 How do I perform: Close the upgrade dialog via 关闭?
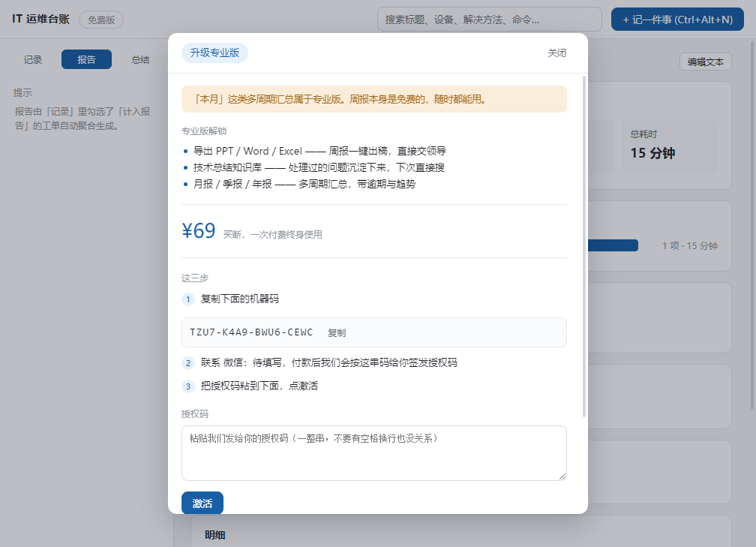(556, 53)
